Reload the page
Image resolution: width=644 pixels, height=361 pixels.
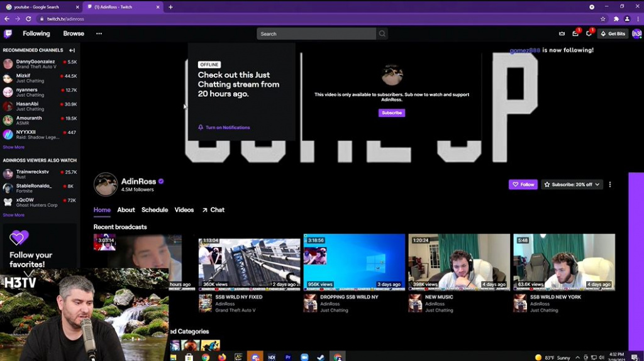(28, 19)
